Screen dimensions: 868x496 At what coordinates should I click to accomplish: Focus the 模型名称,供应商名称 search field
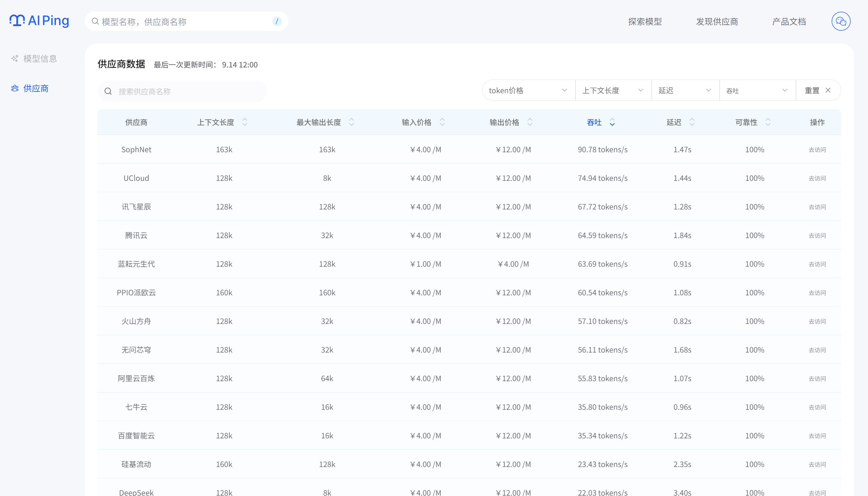coord(186,22)
